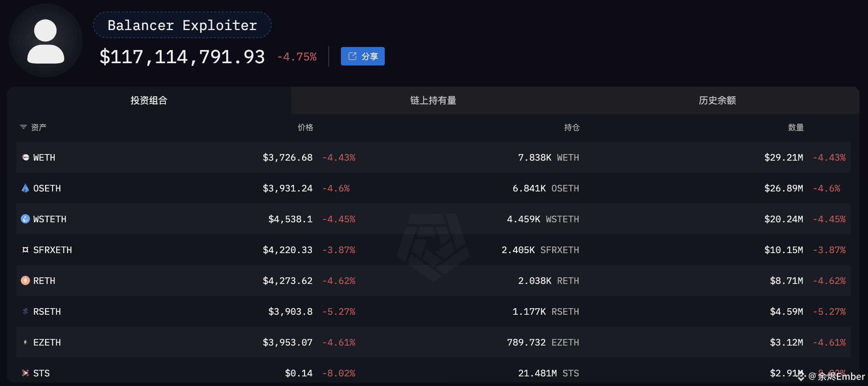The height and width of the screenshot is (386, 868).
Task: Open the 链上持有量 tab
Action: tap(433, 101)
